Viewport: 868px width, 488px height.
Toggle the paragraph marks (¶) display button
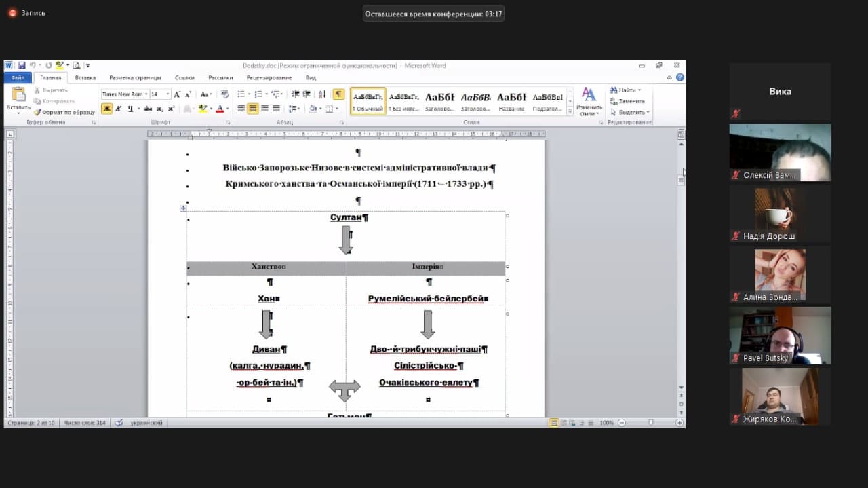338,94
